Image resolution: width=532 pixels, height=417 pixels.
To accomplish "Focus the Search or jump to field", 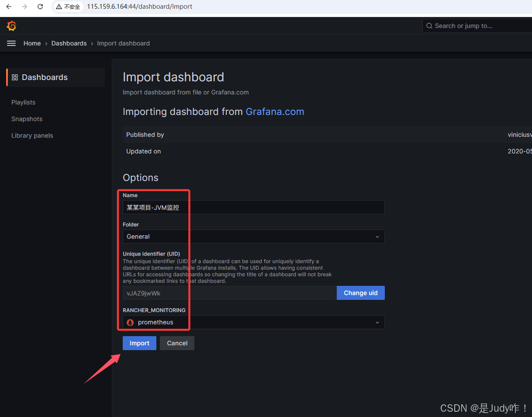I will 477,26.
